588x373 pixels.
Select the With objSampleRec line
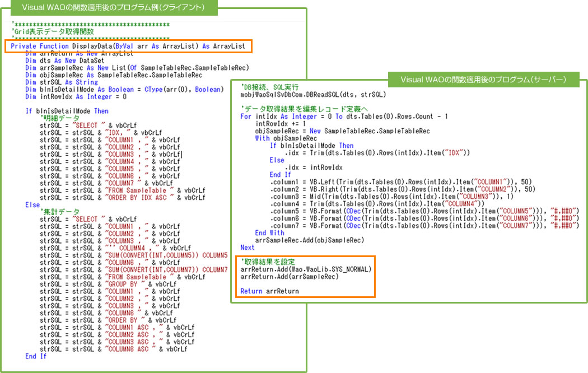tap(286, 138)
